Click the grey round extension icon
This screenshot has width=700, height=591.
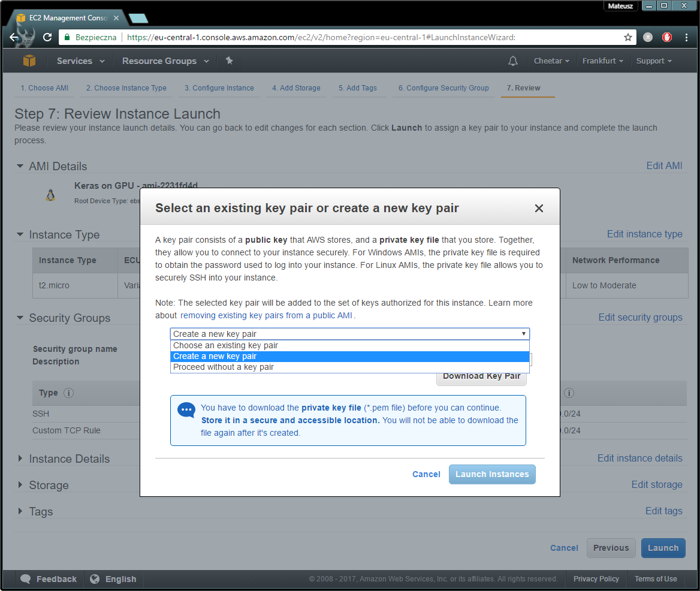click(x=648, y=37)
